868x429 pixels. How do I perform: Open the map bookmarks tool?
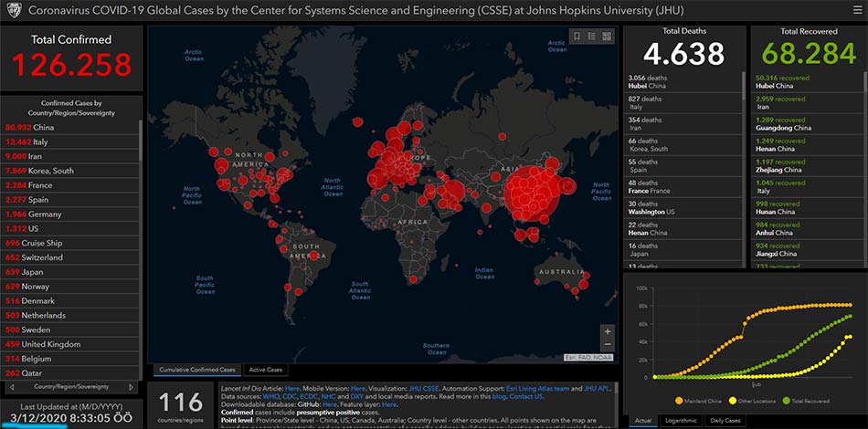(x=577, y=37)
